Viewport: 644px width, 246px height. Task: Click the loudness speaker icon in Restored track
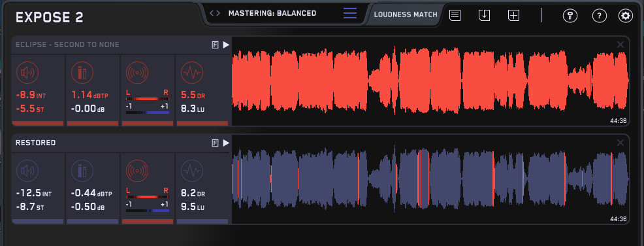[27, 170]
